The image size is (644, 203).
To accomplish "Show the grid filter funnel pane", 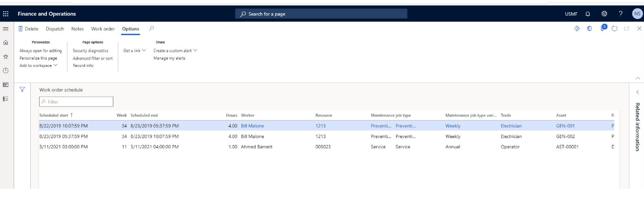I will (22, 89).
